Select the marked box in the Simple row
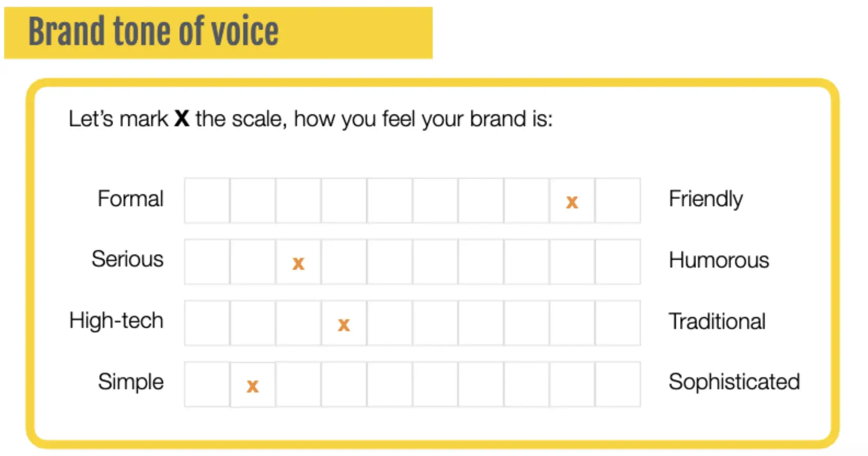 tap(252, 385)
